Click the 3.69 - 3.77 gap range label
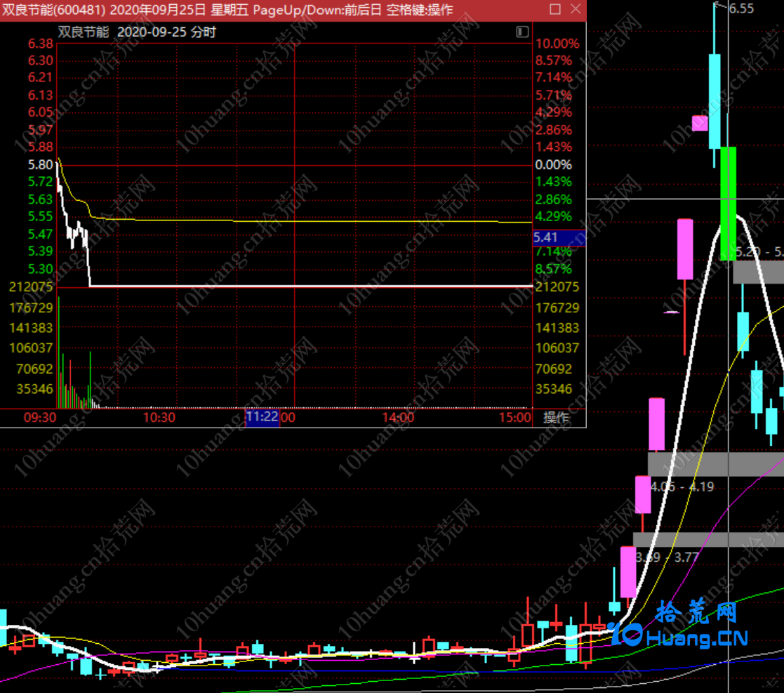 [x=667, y=557]
